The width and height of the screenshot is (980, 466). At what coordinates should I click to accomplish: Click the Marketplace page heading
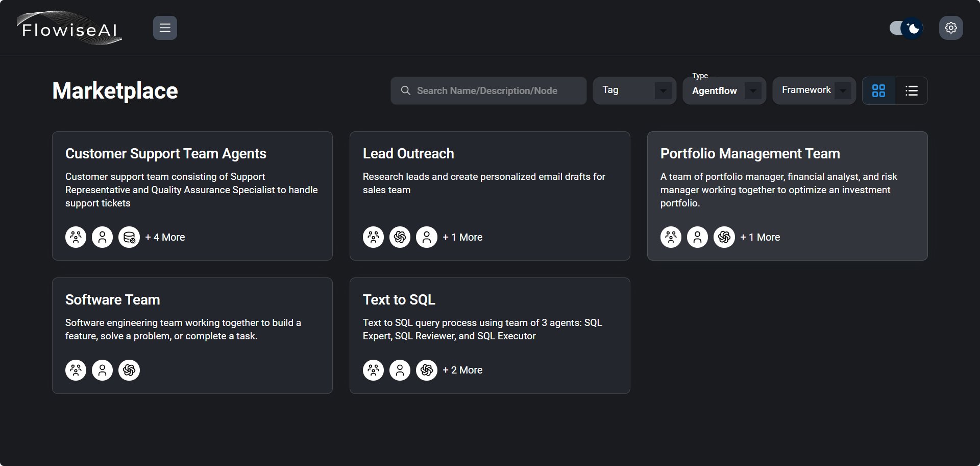pyautogui.click(x=115, y=91)
